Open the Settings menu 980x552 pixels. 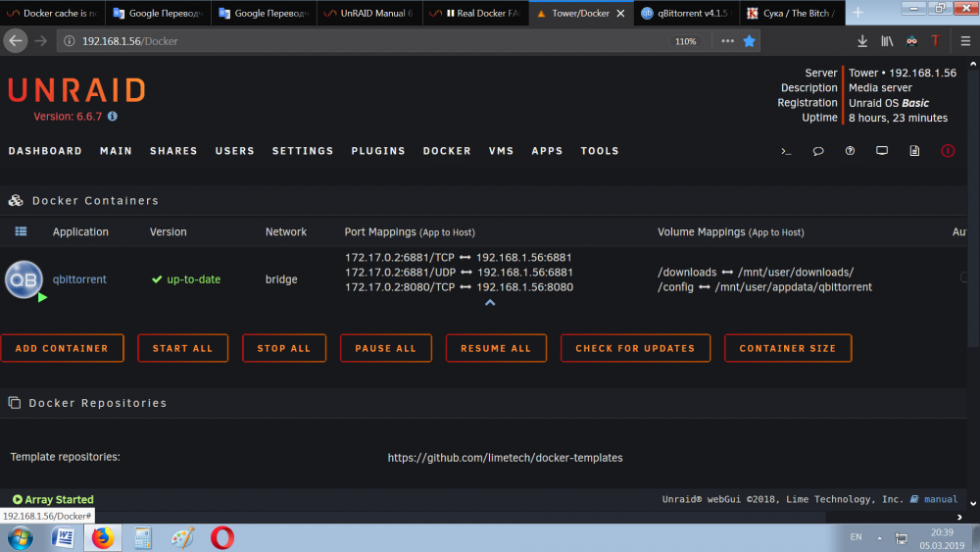(x=303, y=151)
